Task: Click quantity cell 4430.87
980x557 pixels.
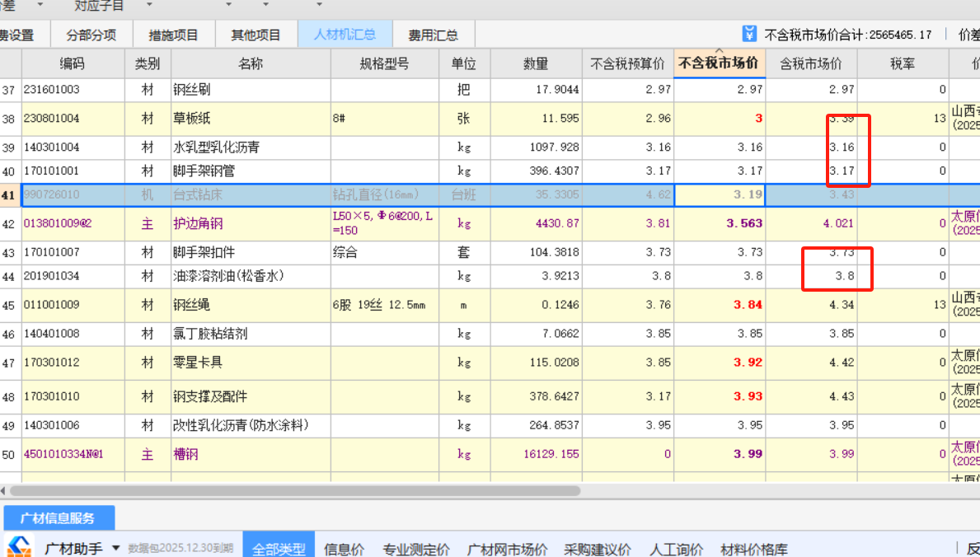Action: click(537, 223)
